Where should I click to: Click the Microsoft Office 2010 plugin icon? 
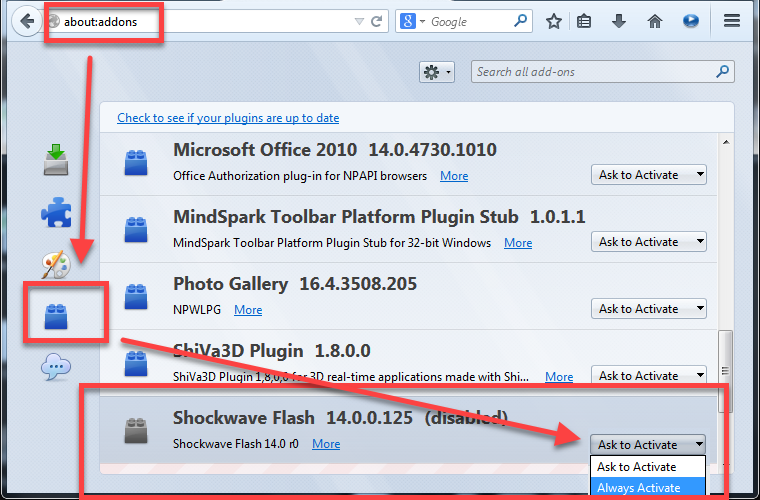coord(136,162)
